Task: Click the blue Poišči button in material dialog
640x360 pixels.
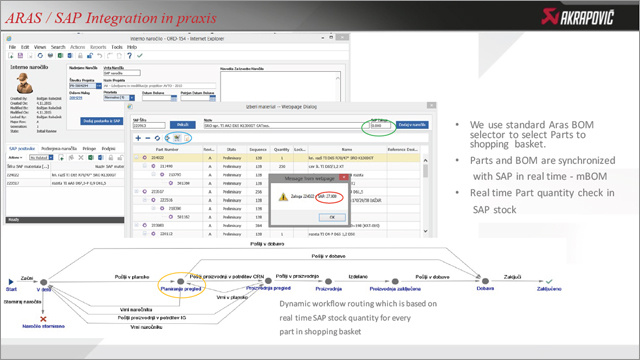Action: click(182, 125)
